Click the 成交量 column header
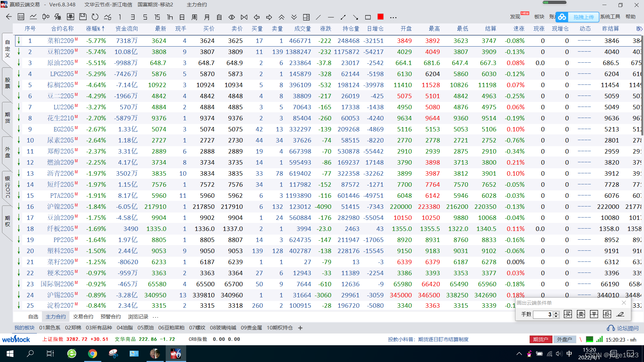Image resolution: width=644 pixels, height=362 pixels. [303, 28]
